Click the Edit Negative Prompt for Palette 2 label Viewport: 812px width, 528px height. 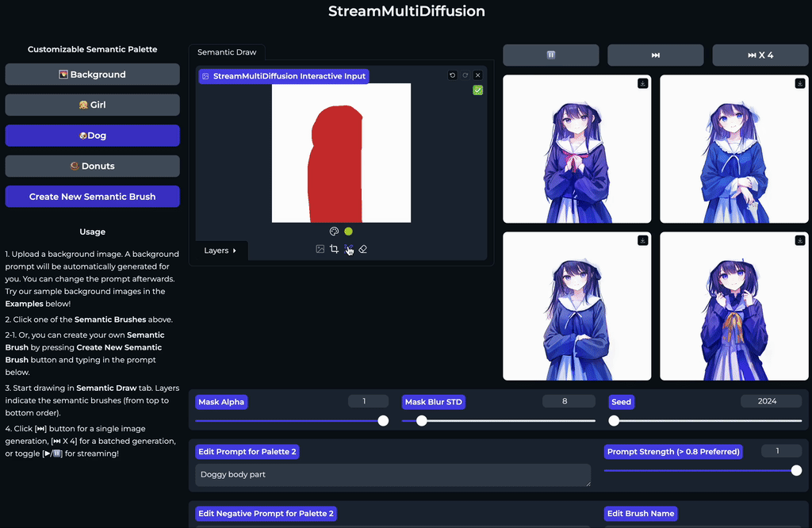(x=266, y=514)
